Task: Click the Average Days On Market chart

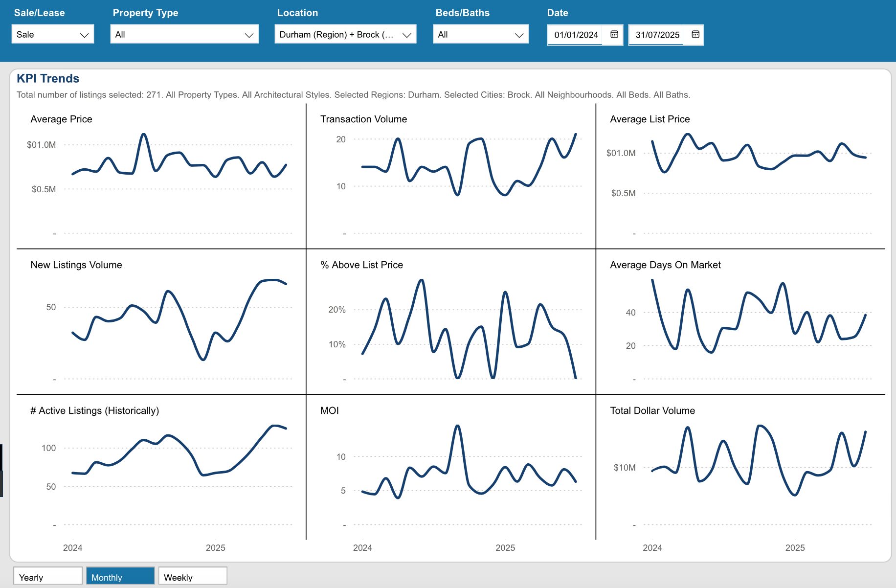Action: (740, 322)
